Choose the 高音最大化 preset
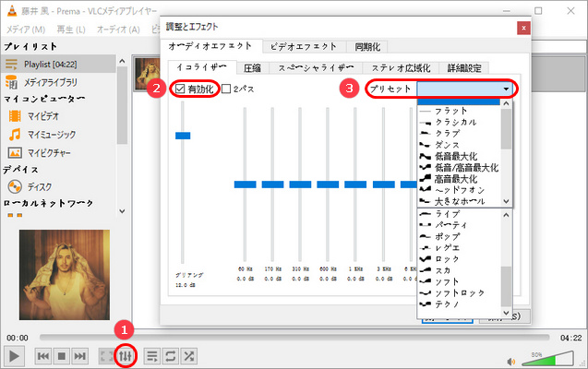The width and height of the screenshot is (588, 369). (x=459, y=179)
